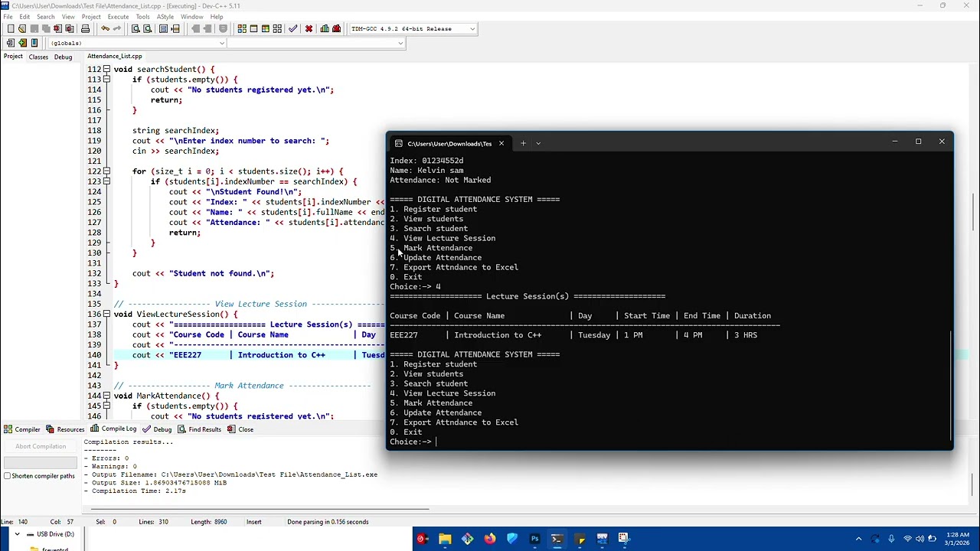Viewport: 980px width, 551px height.
Task: Click the syntax check checkmark icon
Action: point(292,29)
